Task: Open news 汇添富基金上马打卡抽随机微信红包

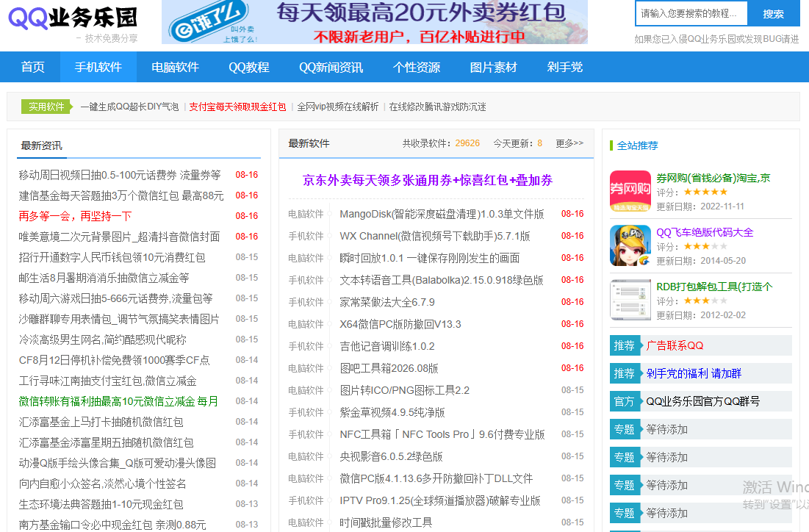Action: tap(101, 422)
